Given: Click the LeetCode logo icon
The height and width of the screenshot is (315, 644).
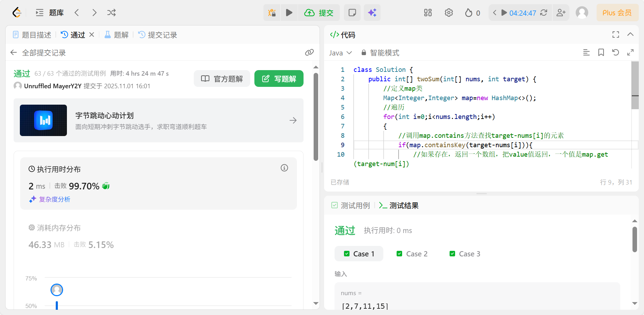Looking at the screenshot, I should coord(17,13).
